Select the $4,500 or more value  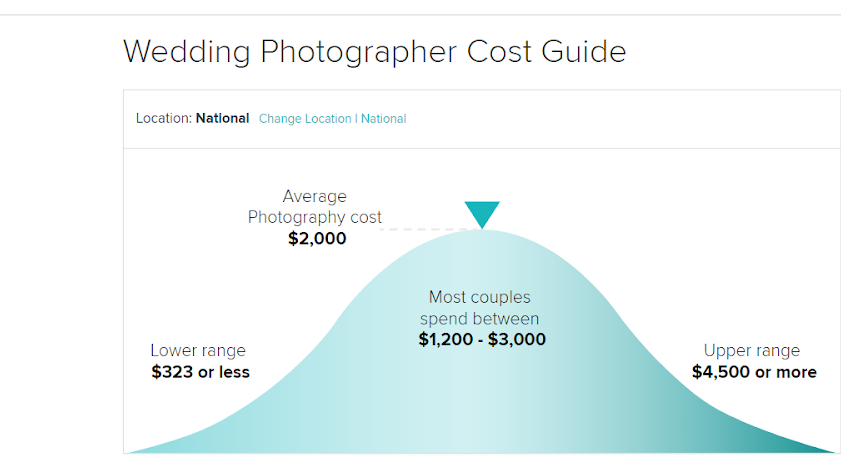(754, 372)
